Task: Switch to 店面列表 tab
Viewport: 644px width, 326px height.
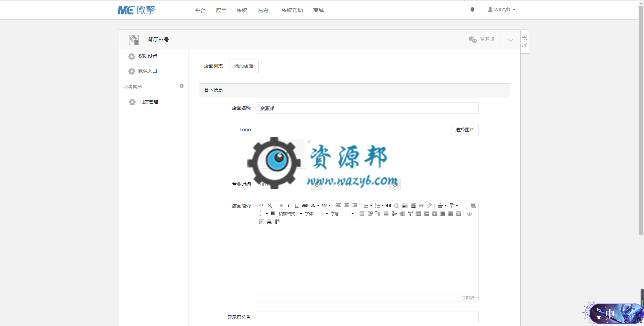Action: [213, 66]
